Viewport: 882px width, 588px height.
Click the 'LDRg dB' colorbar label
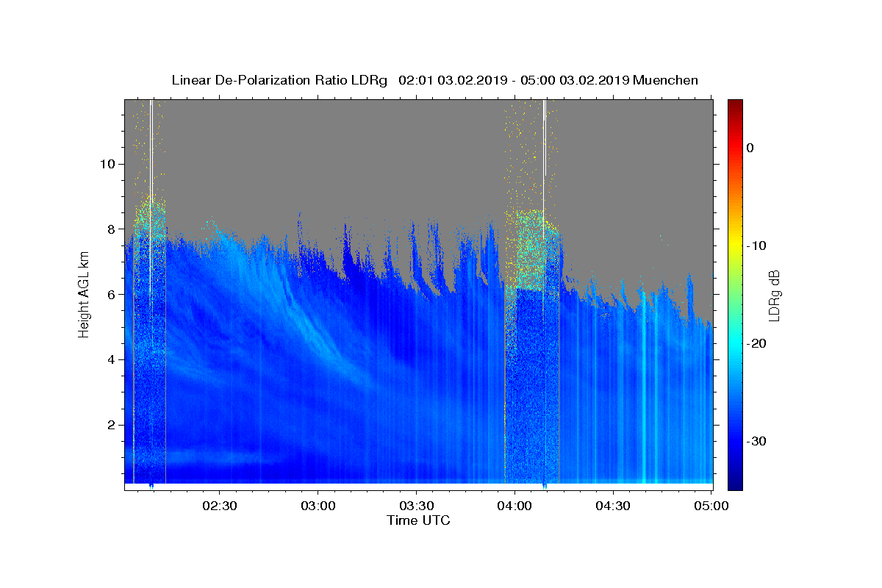click(773, 295)
